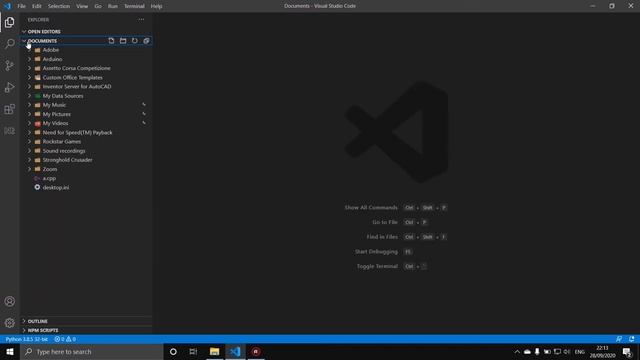
Task: Open the Extensions view
Action: [x=9, y=109]
